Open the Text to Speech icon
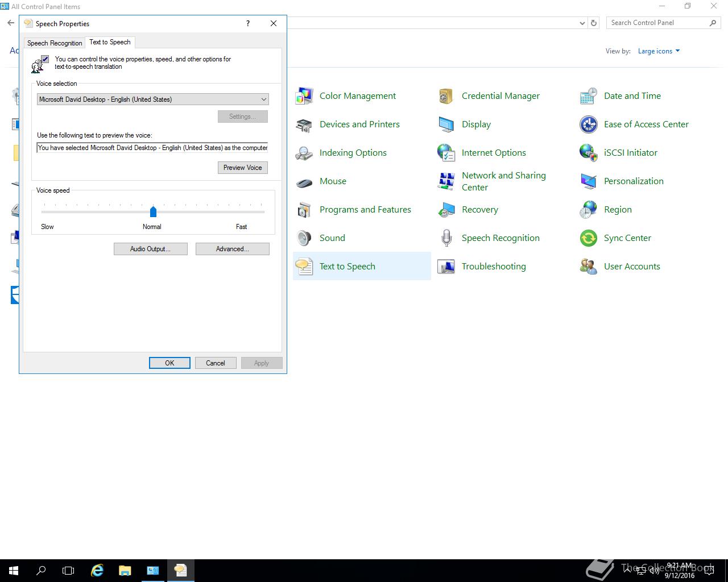 (x=304, y=267)
